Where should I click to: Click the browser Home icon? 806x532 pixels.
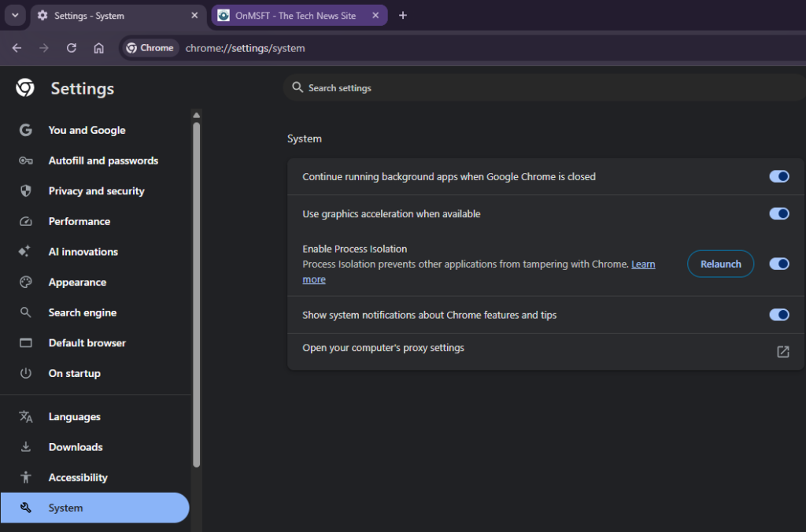click(98, 48)
